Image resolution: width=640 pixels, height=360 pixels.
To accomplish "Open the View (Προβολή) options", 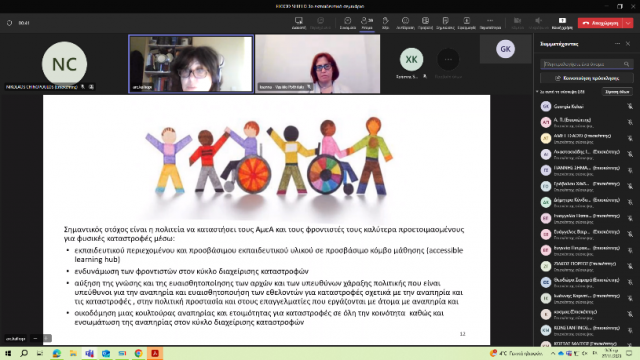I will (x=425, y=23).
